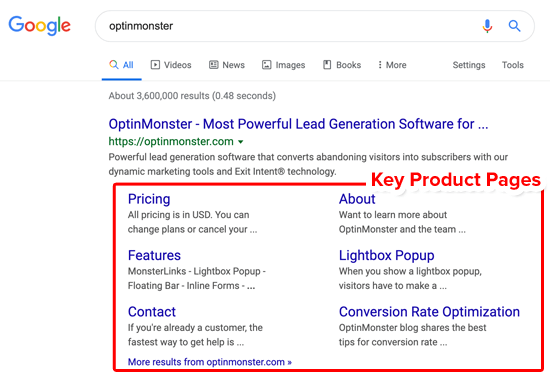
Task: Click the Want to learn more about snippet
Action: [x=402, y=222]
